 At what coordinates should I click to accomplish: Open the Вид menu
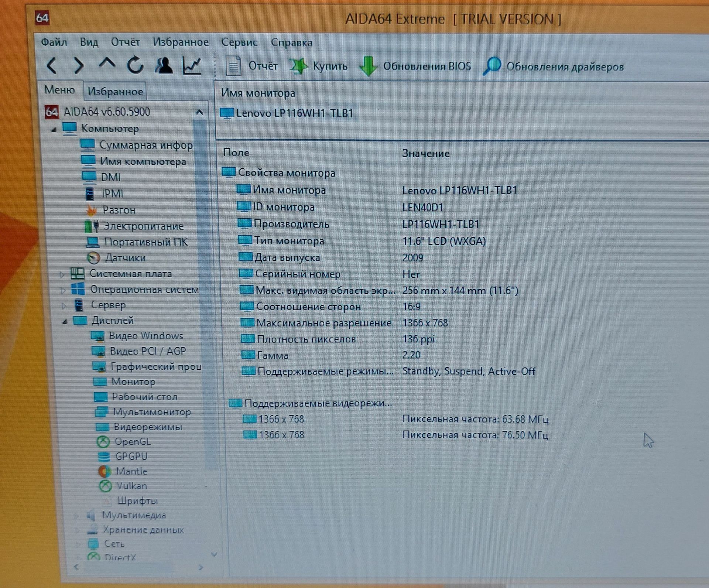coord(89,42)
